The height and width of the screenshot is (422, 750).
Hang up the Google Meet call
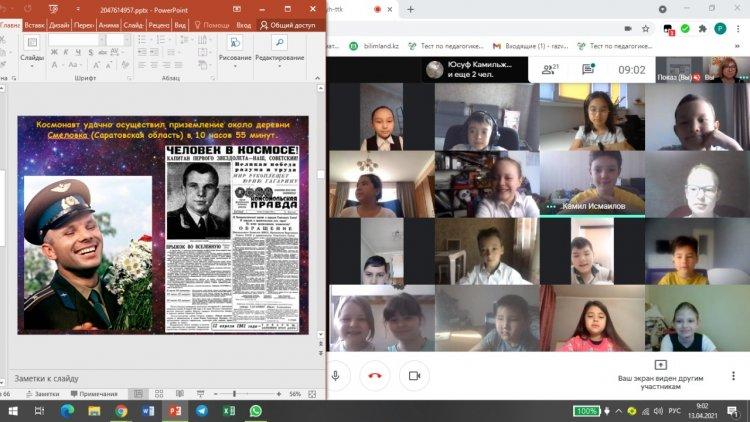pos(375,376)
